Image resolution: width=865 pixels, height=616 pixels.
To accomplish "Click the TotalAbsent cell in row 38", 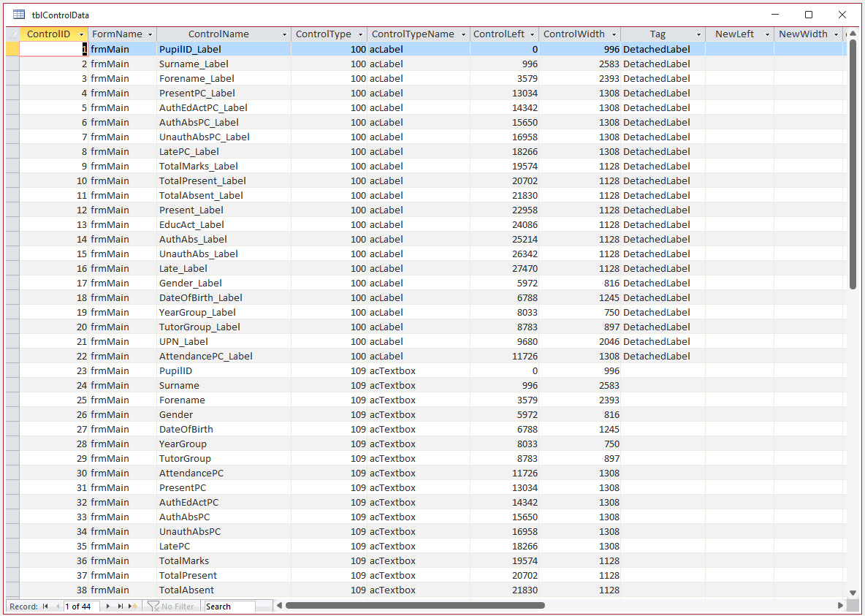I will point(224,590).
